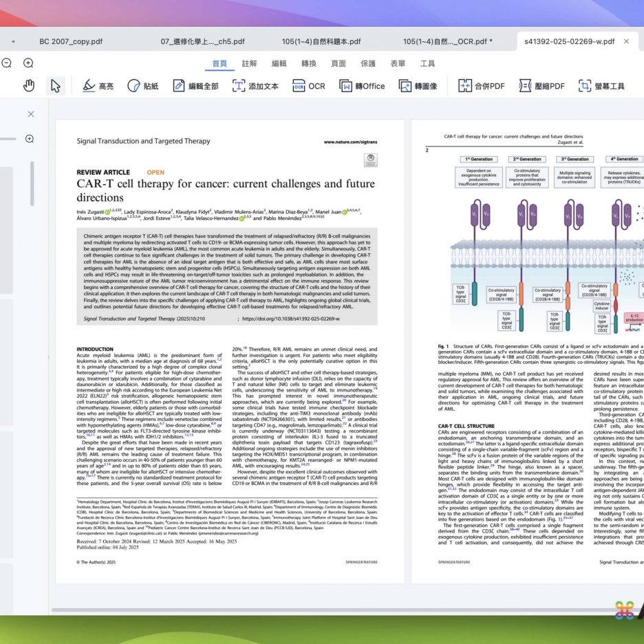Close the left thumbnail side panel
The height and width of the screenshot is (644, 644).
[30, 114]
